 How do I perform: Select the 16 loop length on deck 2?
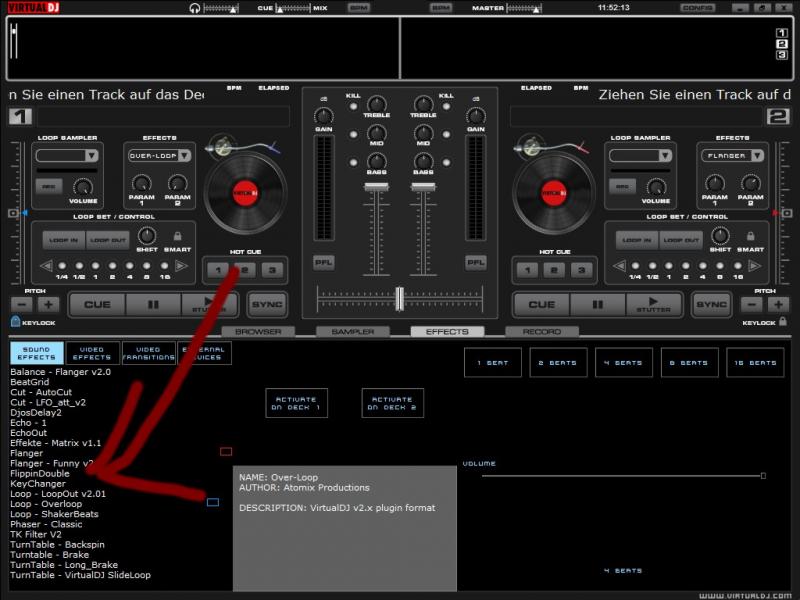pyautogui.click(x=738, y=266)
